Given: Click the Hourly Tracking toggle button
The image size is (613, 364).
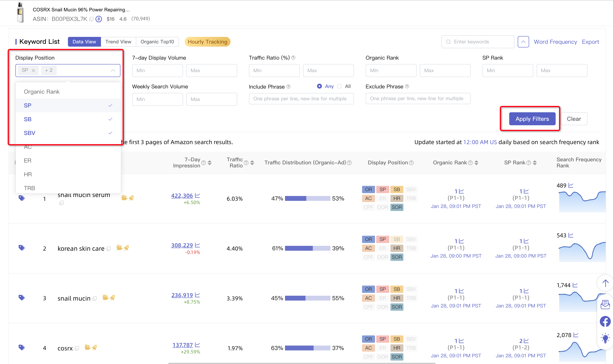Looking at the screenshot, I should pyautogui.click(x=208, y=42).
